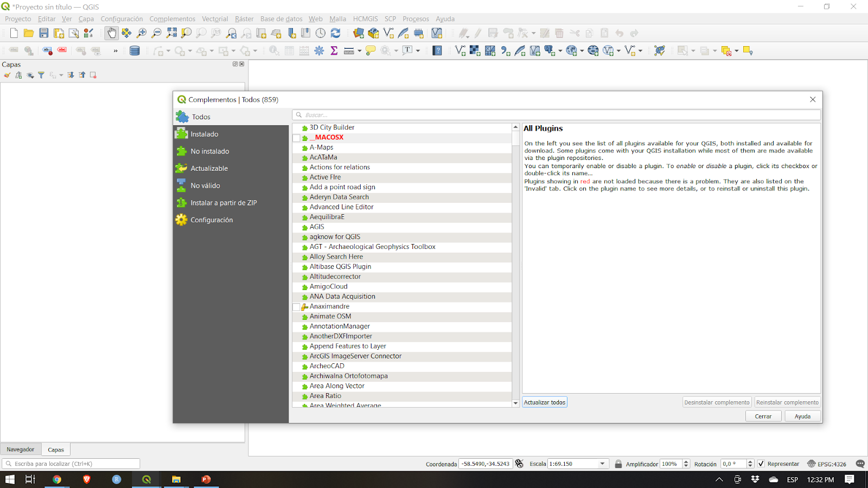This screenshot has height=488, width=868.
Task: Expand the measure tool dropdown arrow
Action: click(360, 51)
